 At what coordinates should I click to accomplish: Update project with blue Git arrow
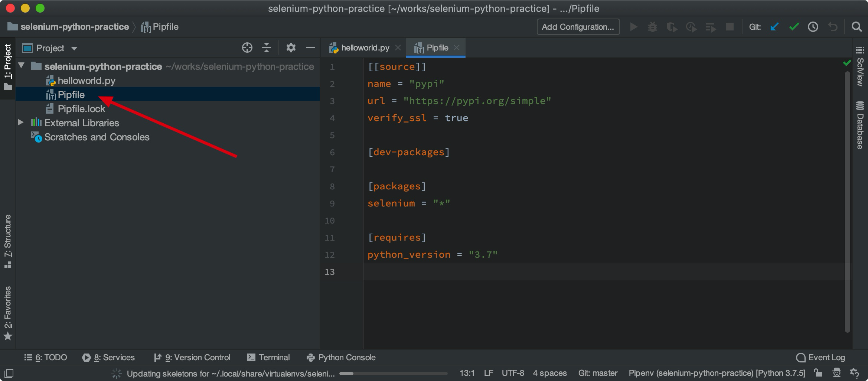[x=774, y=27]
